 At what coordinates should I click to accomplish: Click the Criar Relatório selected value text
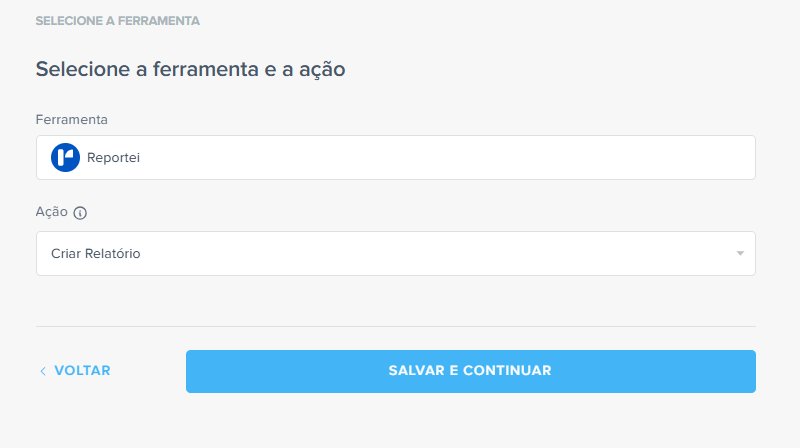pos(96,254)
